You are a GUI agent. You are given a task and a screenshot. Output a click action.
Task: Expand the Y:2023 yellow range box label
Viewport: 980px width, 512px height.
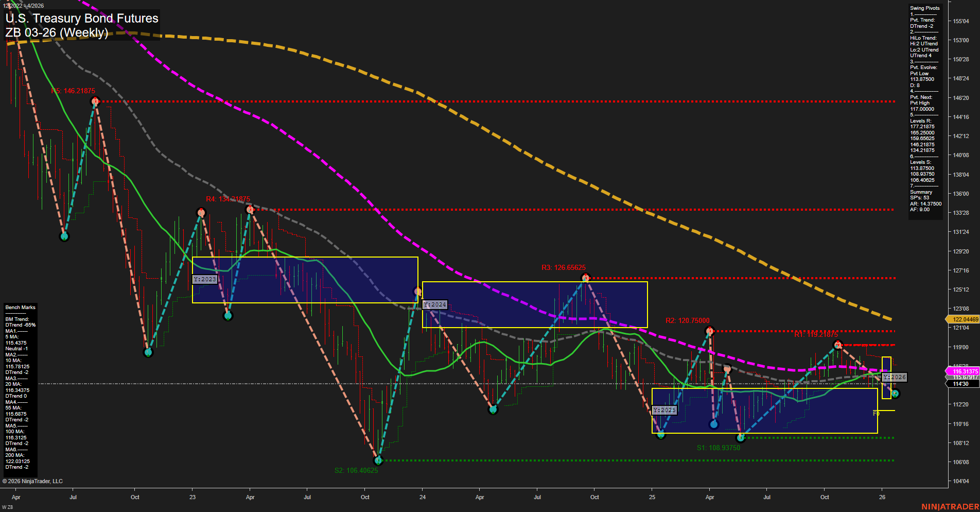[x=205, y=279]
